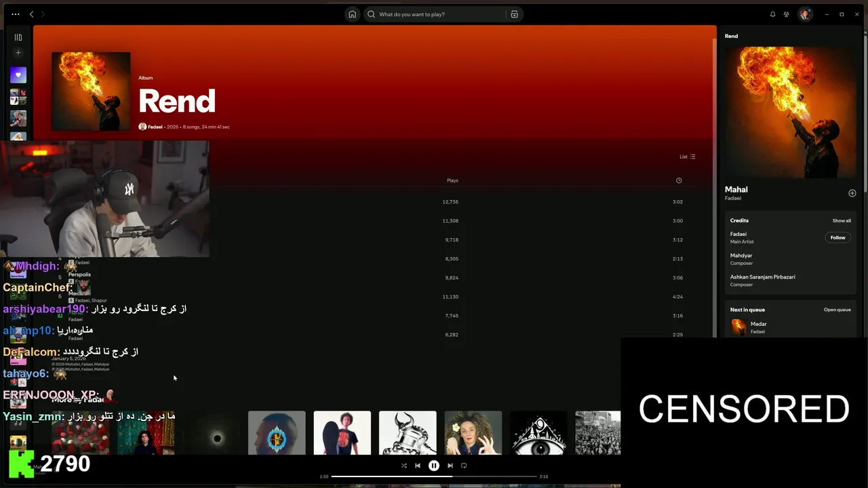Screen dimensions: 868x488
Task: Show all credits
Action: tap(842, 220)
